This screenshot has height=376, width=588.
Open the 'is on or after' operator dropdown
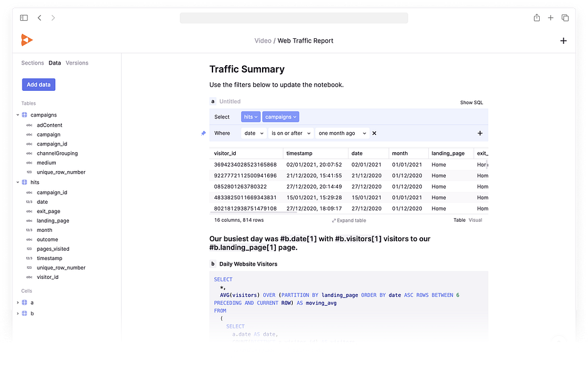click(291, 133)
